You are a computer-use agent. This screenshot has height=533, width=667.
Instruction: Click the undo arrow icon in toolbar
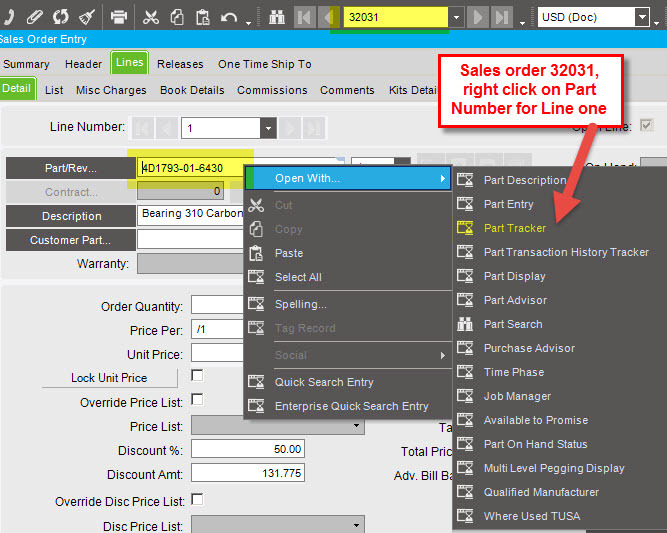point(229,17)
